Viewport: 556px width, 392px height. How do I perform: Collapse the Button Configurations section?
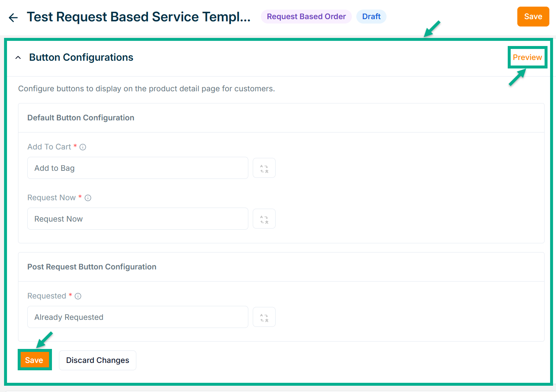pyautogui.click(x=18, y=58)
